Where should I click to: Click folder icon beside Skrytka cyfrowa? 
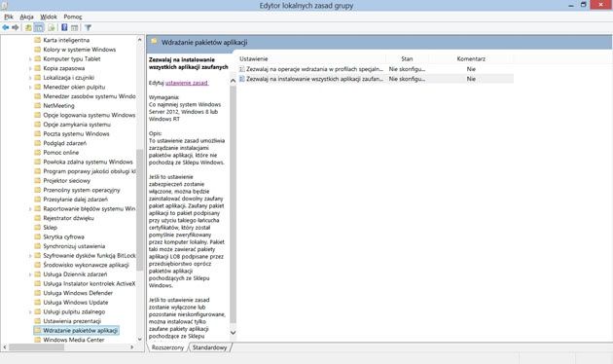[x=38, y=237]
